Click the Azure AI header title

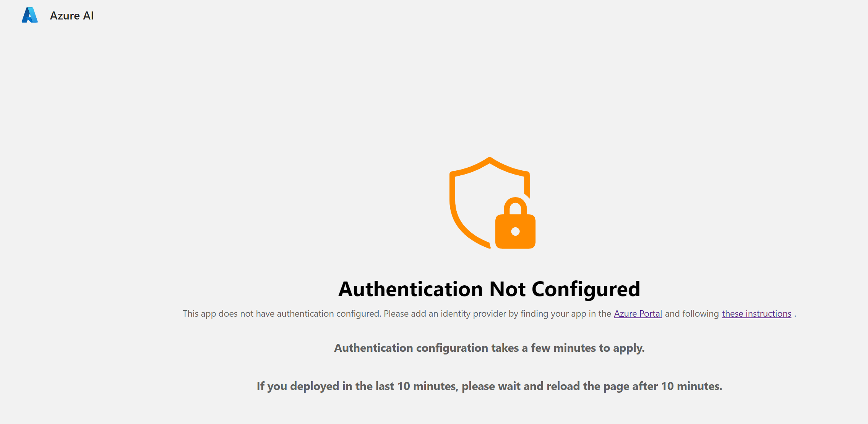coord(72,16)
